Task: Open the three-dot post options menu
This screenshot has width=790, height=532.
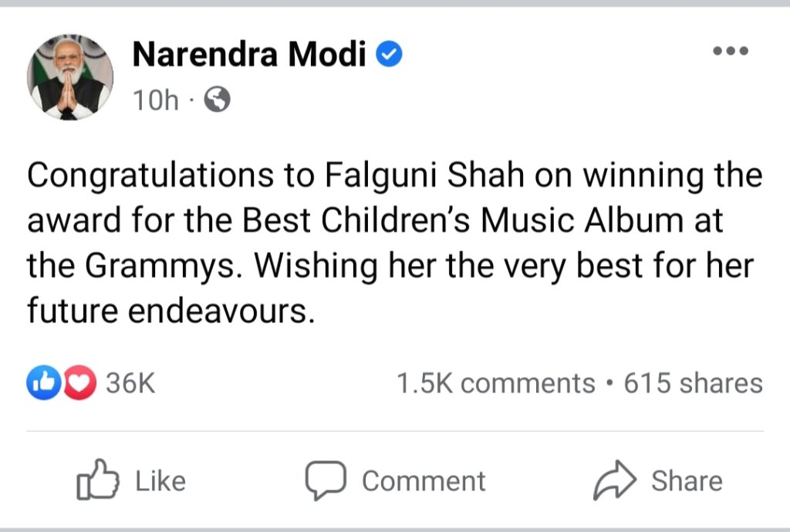Action: coord(730,52)
